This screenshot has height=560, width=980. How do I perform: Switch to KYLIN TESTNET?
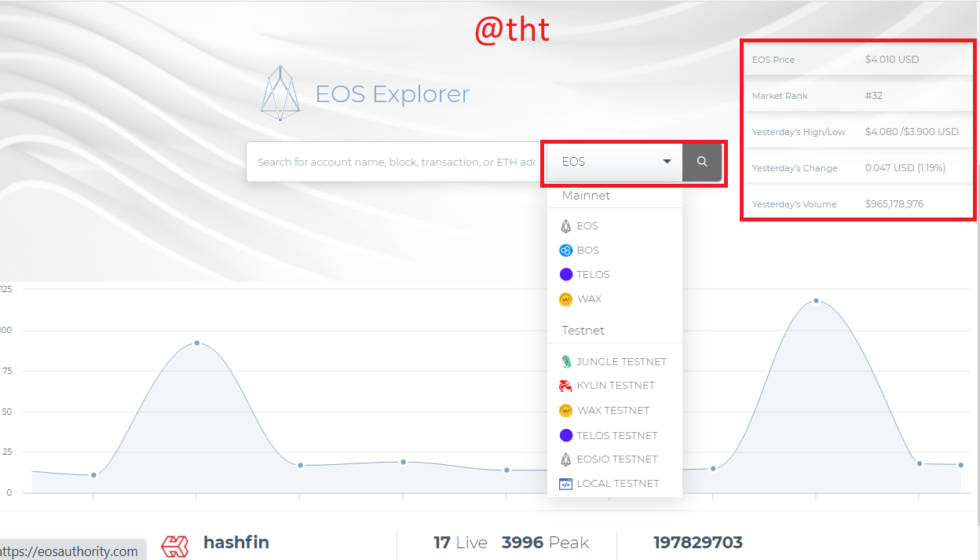pos(616,386)
